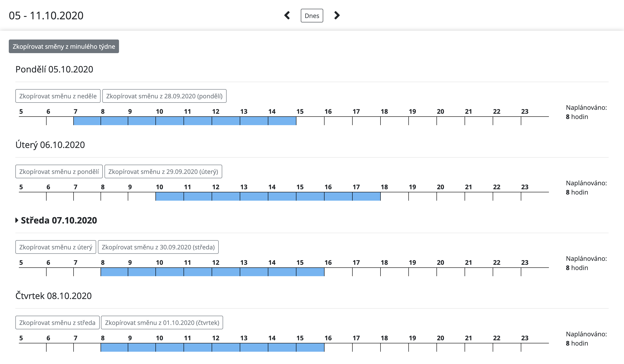This screenshot has width=624, height=364.
Task: Click Thursday's 8–9 hour blue slot
Action: (x=114, y=348)
